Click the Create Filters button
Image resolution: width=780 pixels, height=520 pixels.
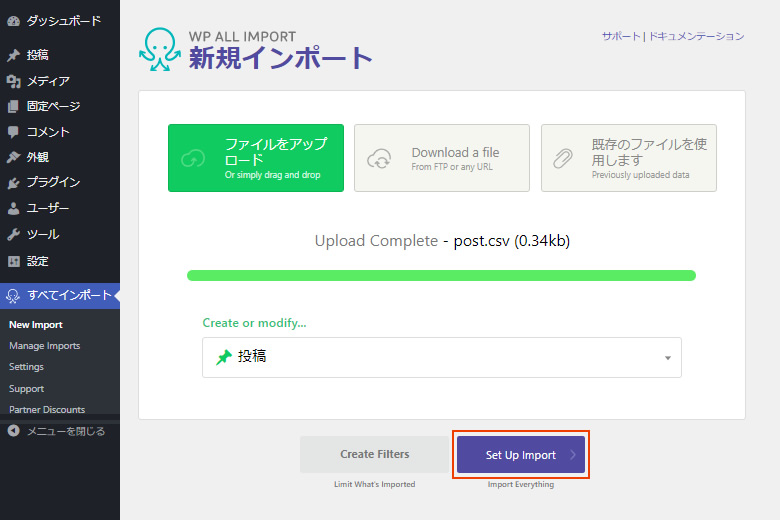point(375,454)
